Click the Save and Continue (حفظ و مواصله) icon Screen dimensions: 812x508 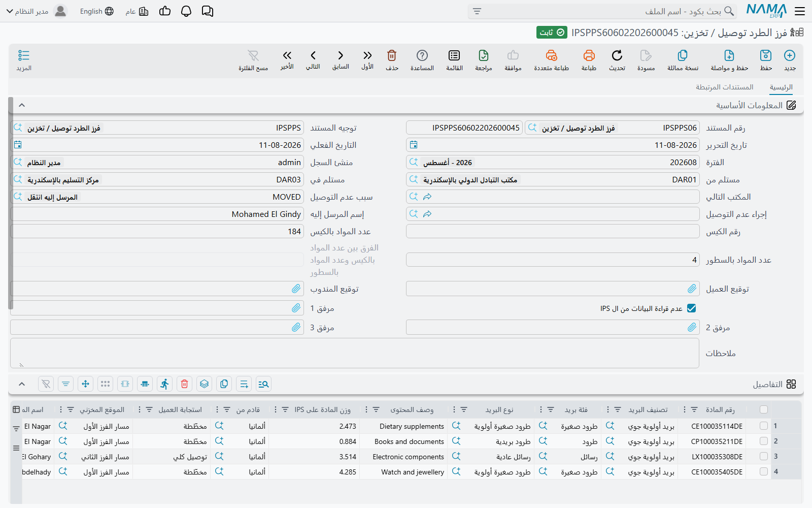tap(729, 55)
